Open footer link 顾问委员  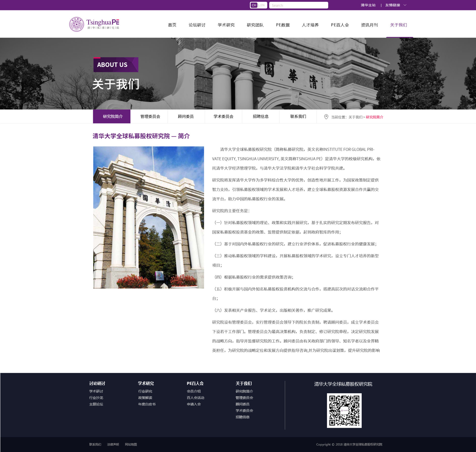pos(242,404)
